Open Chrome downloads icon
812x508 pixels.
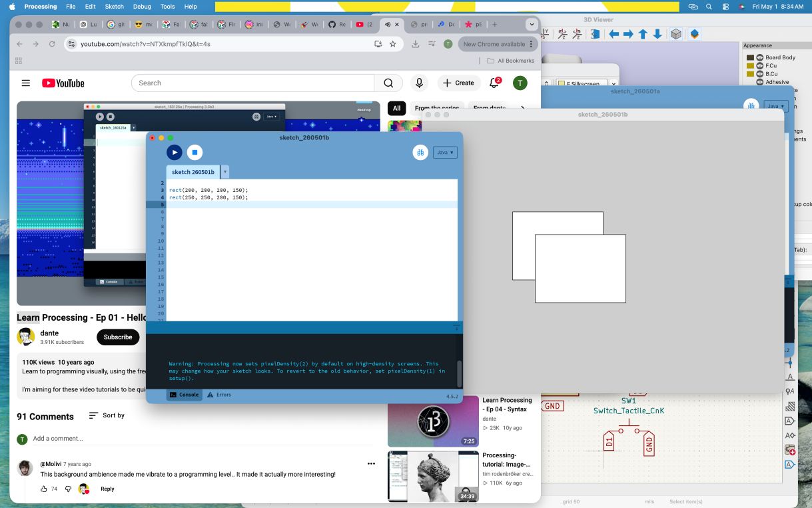[x=416, y=44]
